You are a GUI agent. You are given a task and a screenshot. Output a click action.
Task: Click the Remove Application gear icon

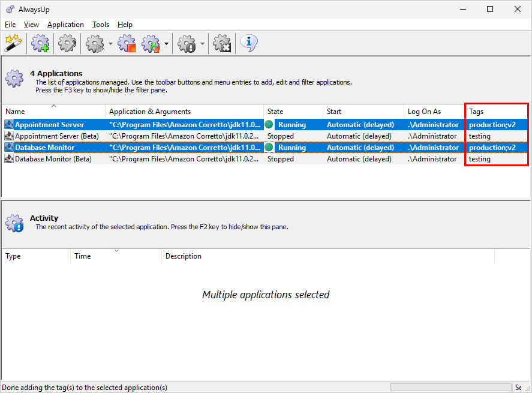[x=222, y=43]
